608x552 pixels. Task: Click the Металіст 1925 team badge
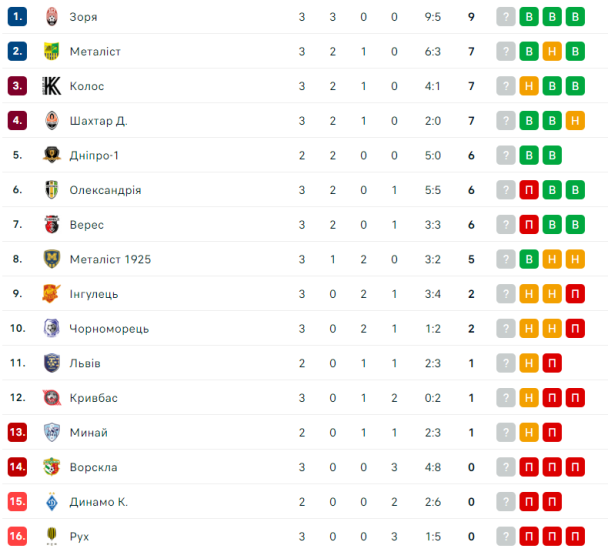(x=52, y=259)
